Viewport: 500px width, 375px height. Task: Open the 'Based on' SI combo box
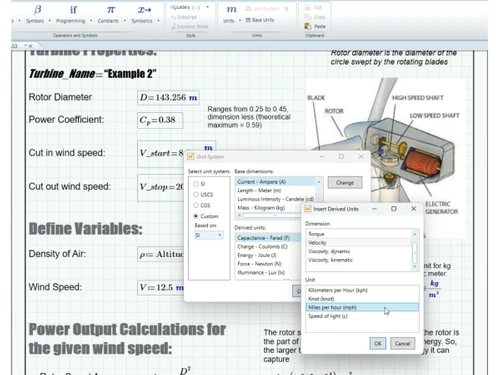[209, 235]
